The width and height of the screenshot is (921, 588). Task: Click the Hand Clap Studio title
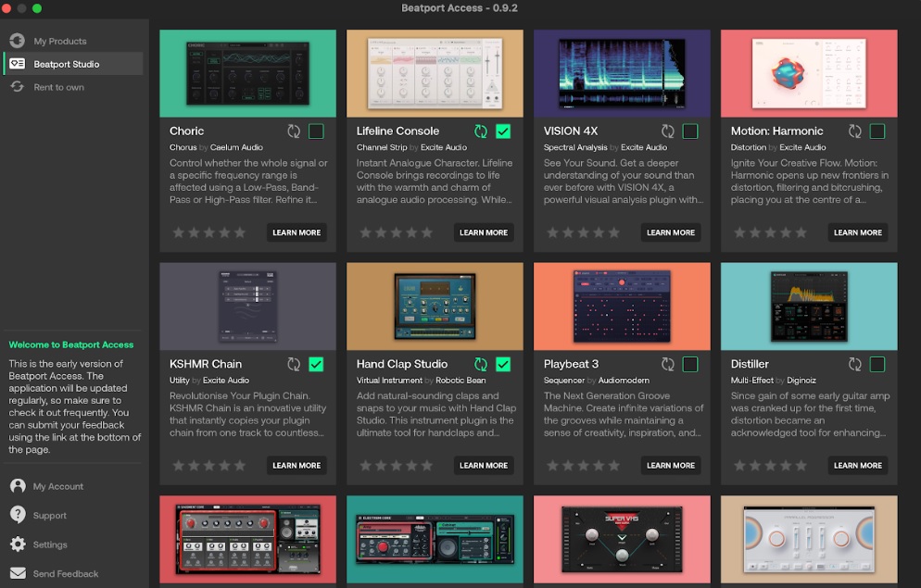402,364
